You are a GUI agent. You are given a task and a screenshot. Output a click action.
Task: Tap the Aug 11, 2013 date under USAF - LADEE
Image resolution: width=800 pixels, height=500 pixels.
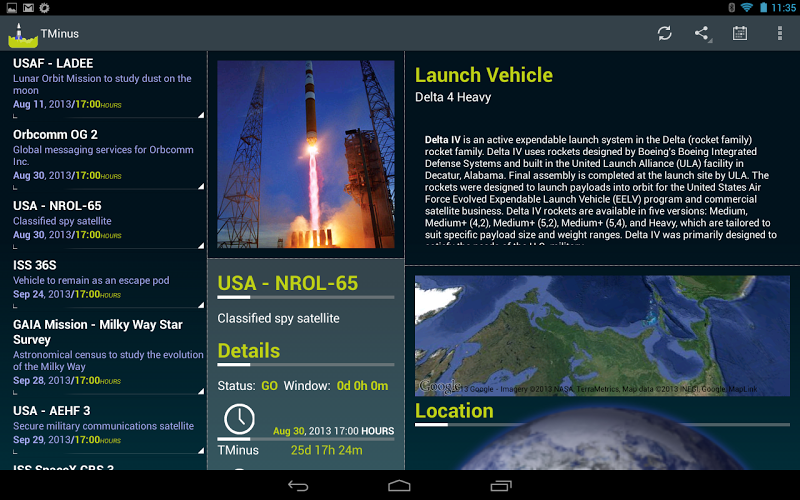(x=67, y=104)
